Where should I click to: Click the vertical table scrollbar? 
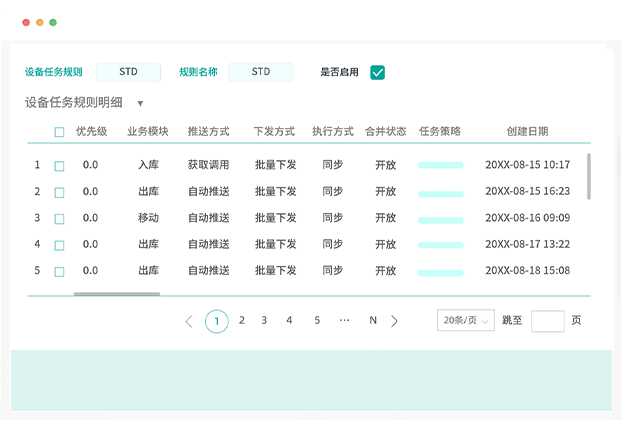click(589, 177)
